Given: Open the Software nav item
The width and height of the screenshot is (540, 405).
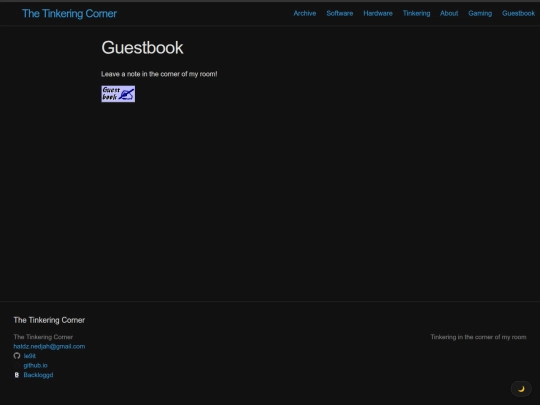Looking at the screenshot, I should [340, 13].
